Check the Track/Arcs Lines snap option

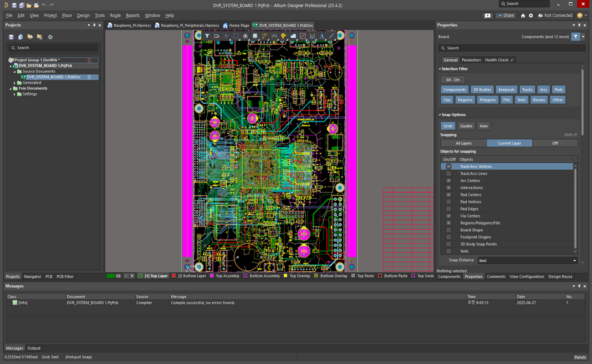pos(449,174)
